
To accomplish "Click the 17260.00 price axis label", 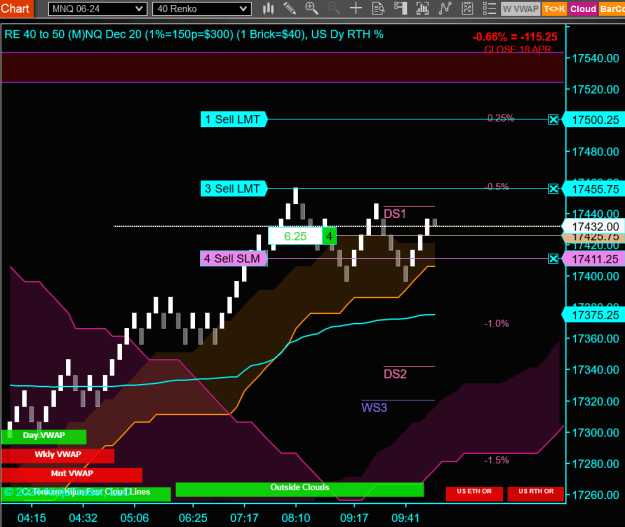I will (x=596, y=495).
